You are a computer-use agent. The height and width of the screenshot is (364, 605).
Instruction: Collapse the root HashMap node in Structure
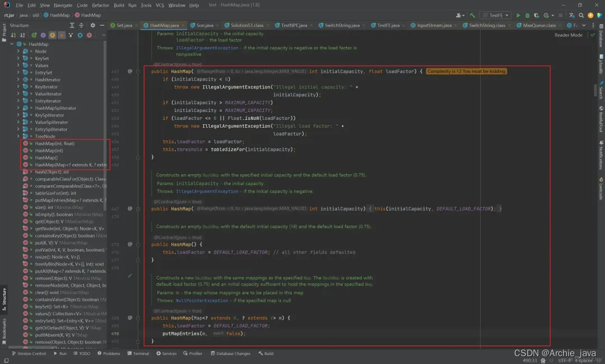point(12,44)
